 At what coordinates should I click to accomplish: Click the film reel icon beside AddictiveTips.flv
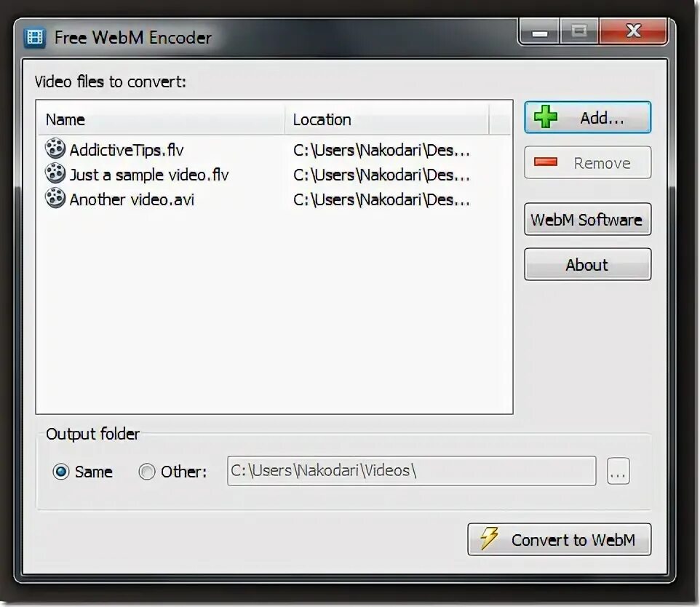55,148
